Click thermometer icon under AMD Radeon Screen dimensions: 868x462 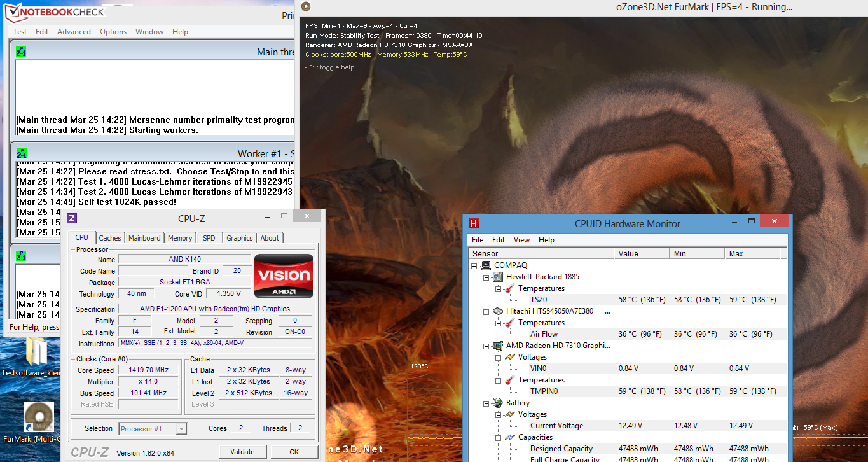pyautogui.click(x=509, y=380)
